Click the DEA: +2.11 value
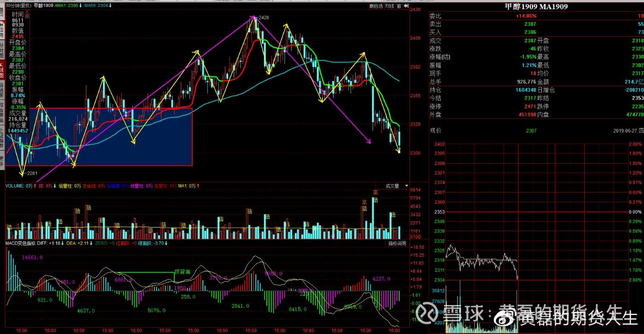Screen dimensions: 644x334 click(x=77, y=243)
